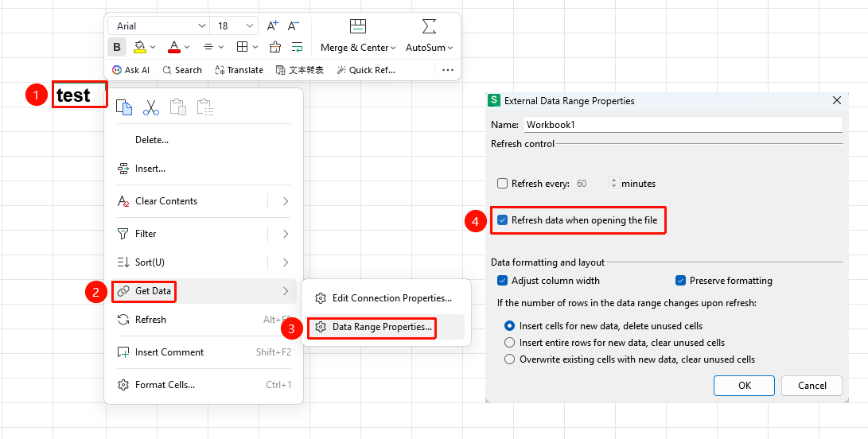868x439 pixels.
Task: Select the cell containing test
Action: pos(80,95)
